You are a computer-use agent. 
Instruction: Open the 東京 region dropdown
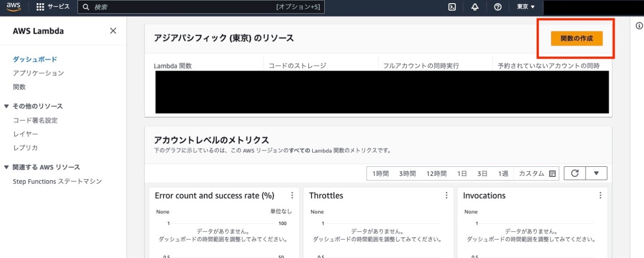[526, 7]
